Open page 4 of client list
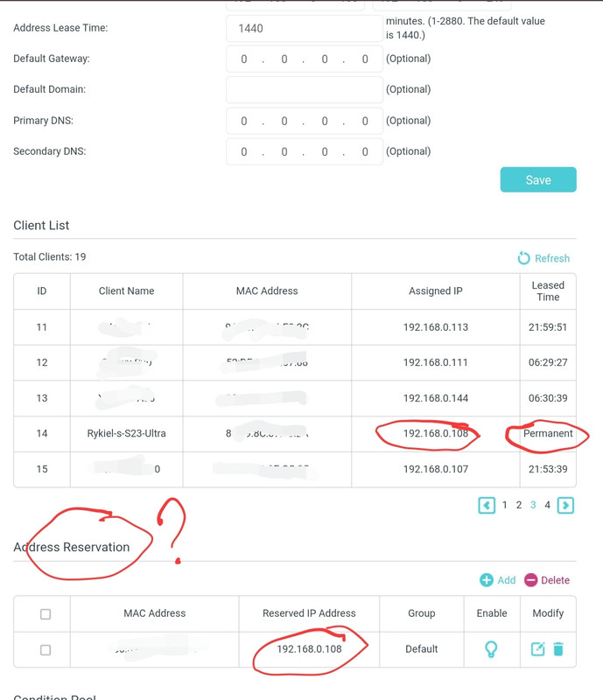This screenshot has height=700, width=603. [x=547, y=505]
